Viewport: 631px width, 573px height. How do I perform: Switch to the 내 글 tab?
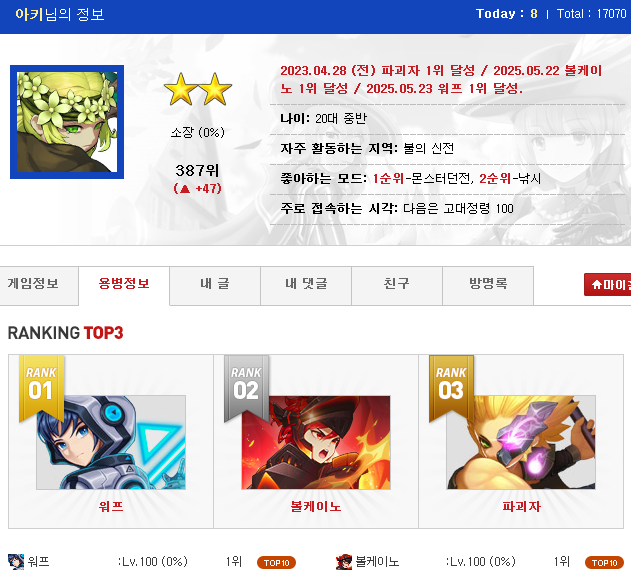point(215,285)
